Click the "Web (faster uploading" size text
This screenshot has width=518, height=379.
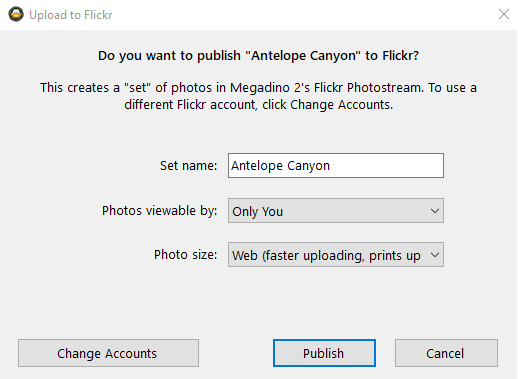pos(298,256)
